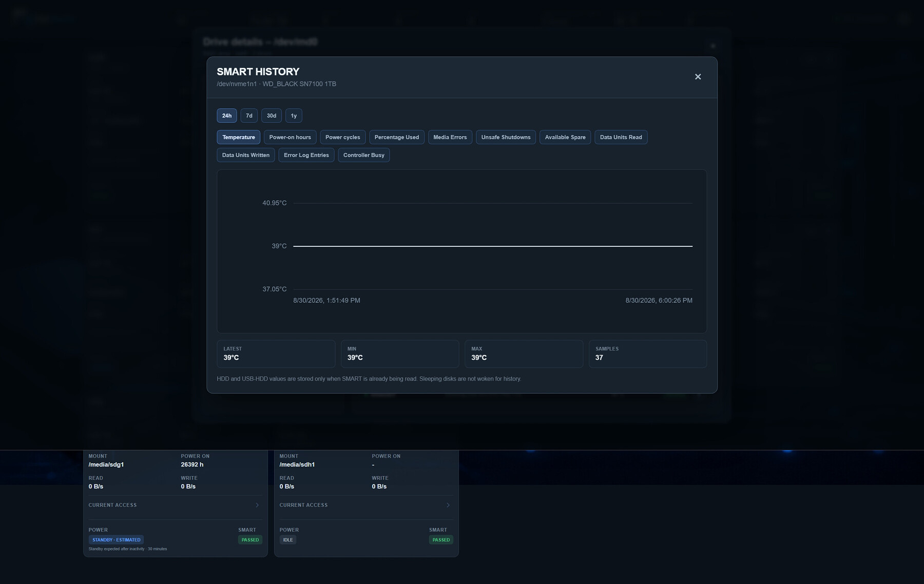The image size is (924, 584).
Task: Select the Unsafe Shutdowns metric
Action: point(506,137)
